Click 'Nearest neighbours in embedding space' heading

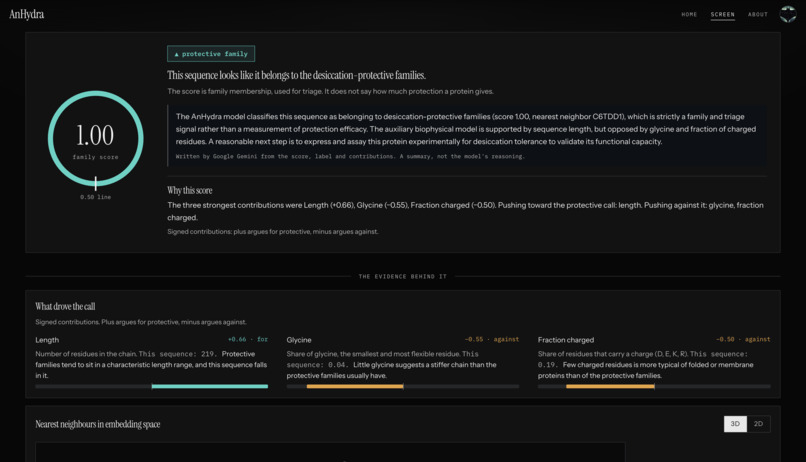98,424
